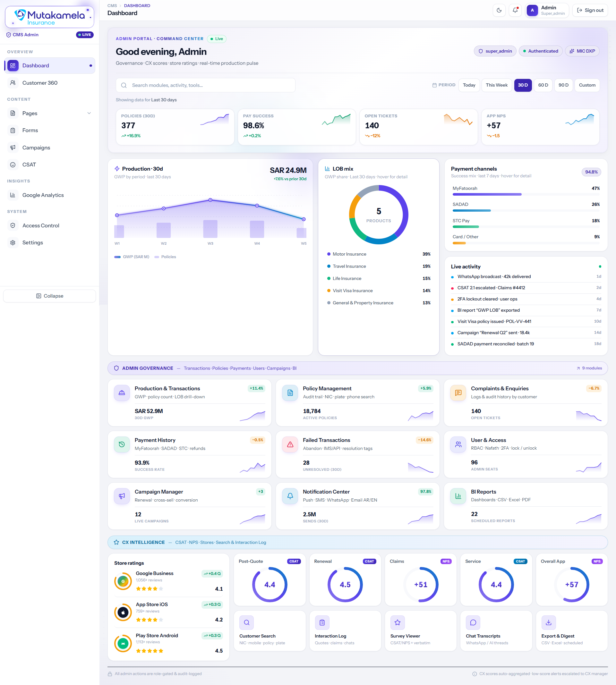
Task: Click the Campaigns megaphone icon
Action: [13, 148]
